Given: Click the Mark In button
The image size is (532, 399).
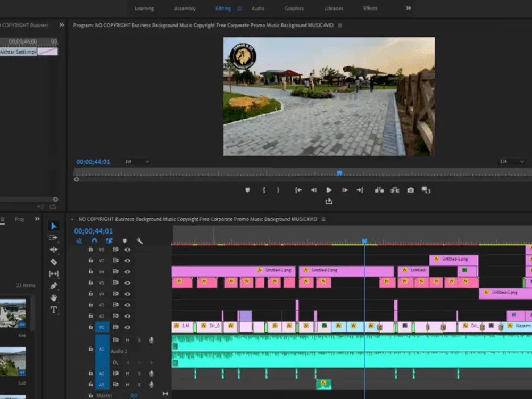Looking at the screenshot, I should tap(264, 190).
